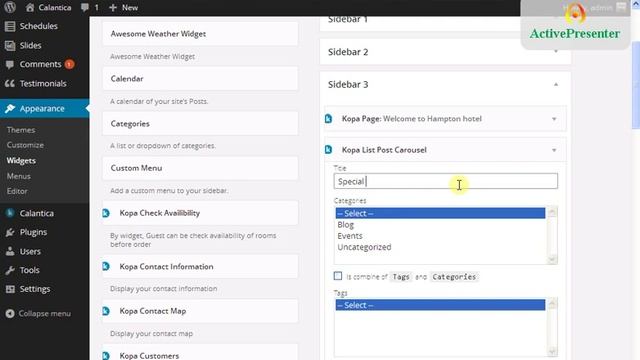Select the Custom Menu widget

coord(200,168)
